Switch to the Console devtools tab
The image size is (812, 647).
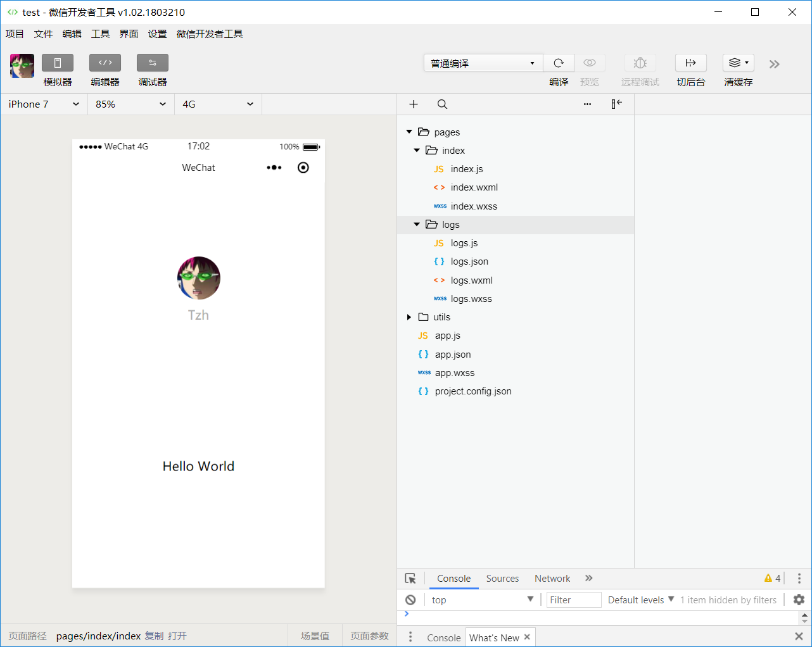454,579
